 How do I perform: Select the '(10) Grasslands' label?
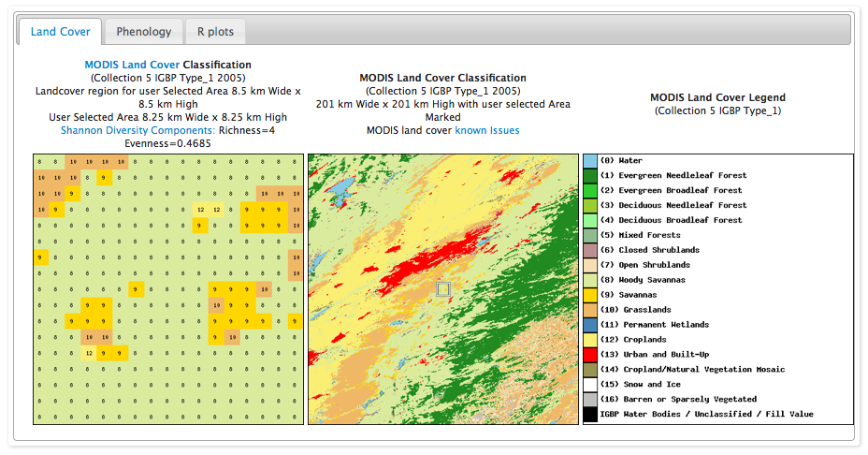click(x=635, y=310)
